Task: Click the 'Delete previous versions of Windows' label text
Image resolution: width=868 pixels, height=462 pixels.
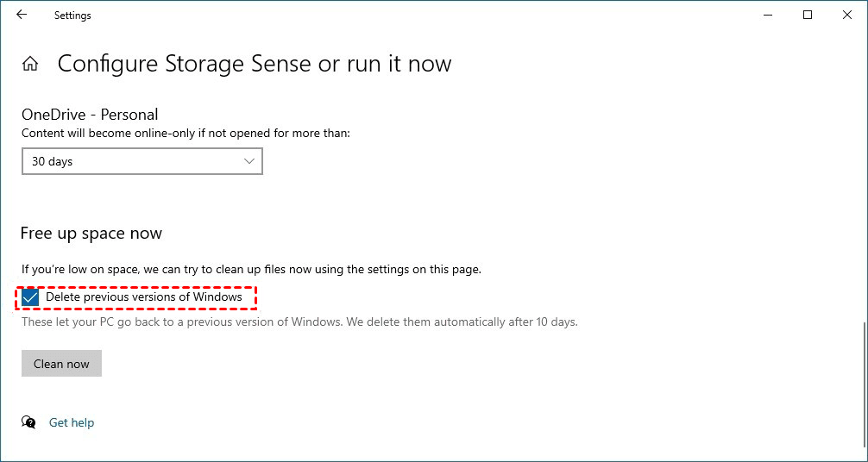Action: (x=143, y=297)
